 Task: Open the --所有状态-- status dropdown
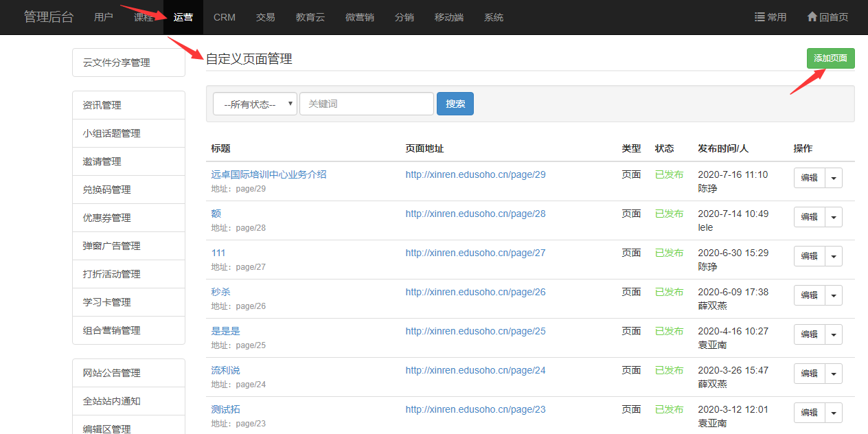[255, 104]
